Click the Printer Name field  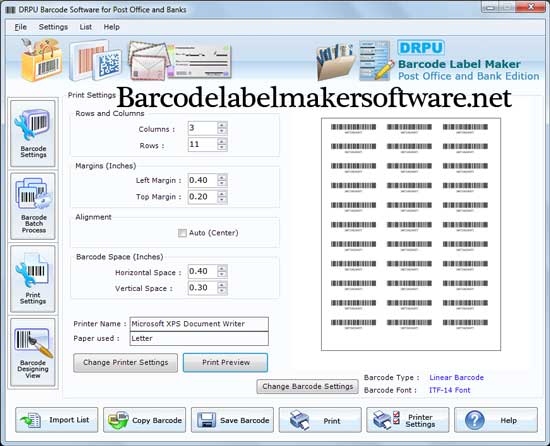click(199, 324)
